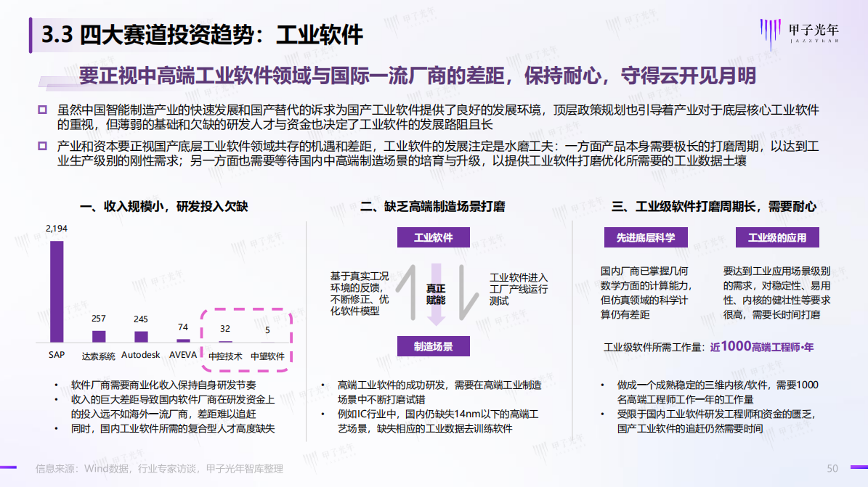
Task: Click the purple 制造场景 box
Action: tap(433, 346)
